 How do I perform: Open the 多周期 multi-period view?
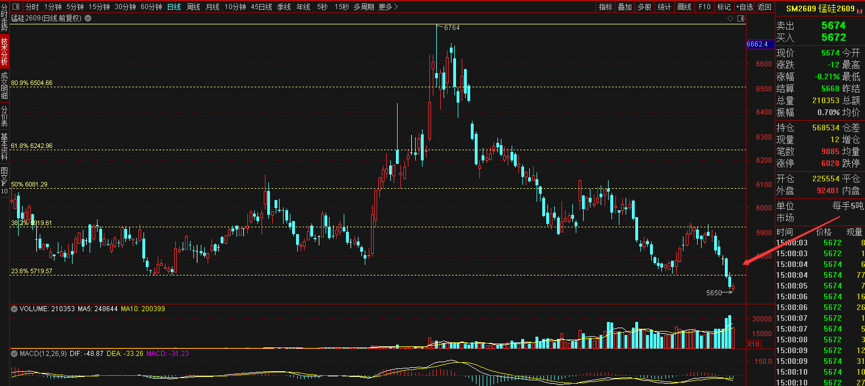point(364,7)
